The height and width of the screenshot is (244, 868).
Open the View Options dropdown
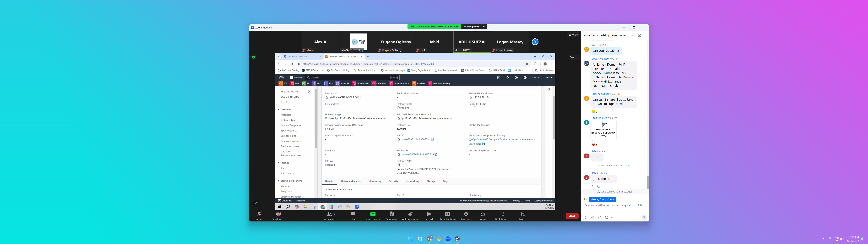coord(474,27)
